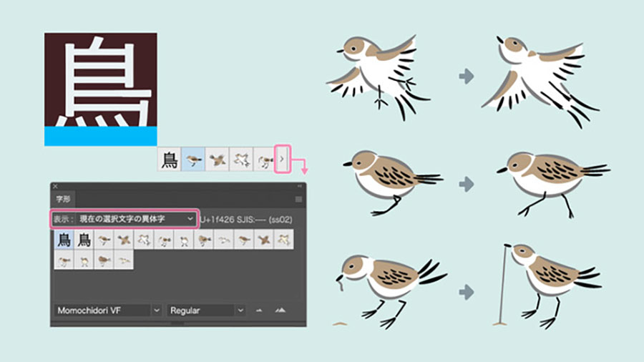The height and width of the screenshot is (362, 644).
Task: Select the highlighted 鳥 glyph in panel grid
Action: [64, 240]
